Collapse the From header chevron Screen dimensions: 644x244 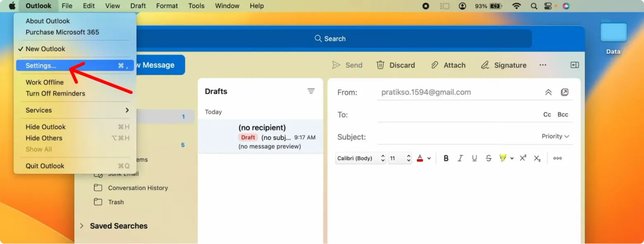point(548,93)
